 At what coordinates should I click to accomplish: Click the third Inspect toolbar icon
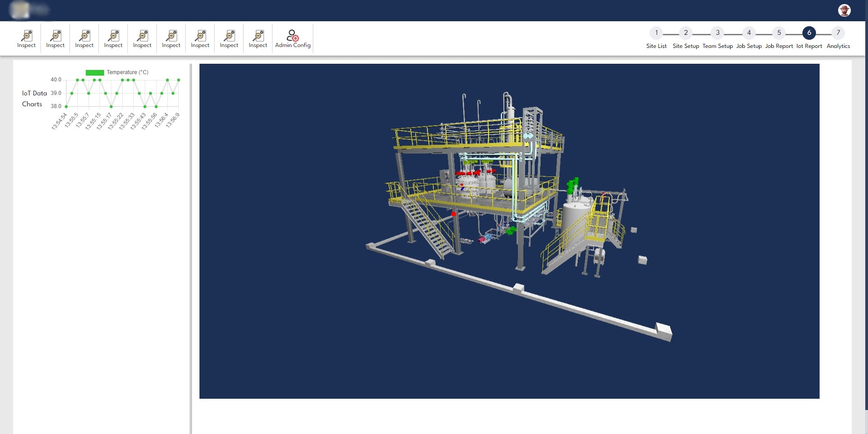click(x=85, y=39)
